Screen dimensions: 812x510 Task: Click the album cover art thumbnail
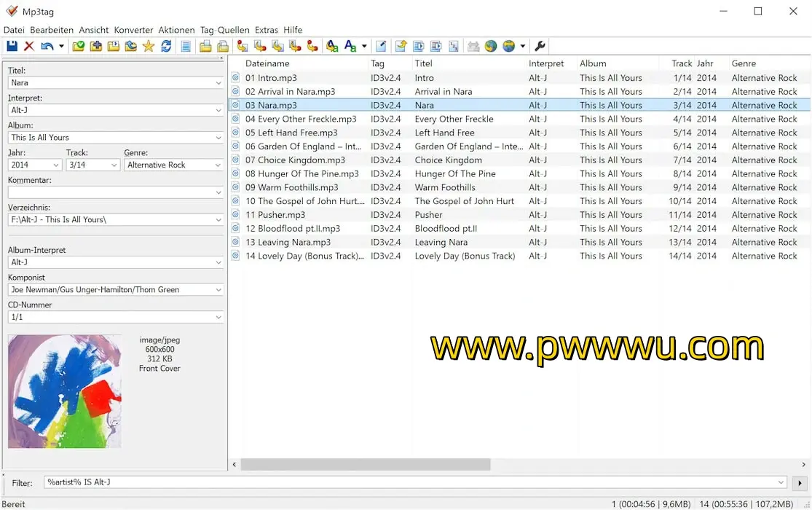[65, 391]
